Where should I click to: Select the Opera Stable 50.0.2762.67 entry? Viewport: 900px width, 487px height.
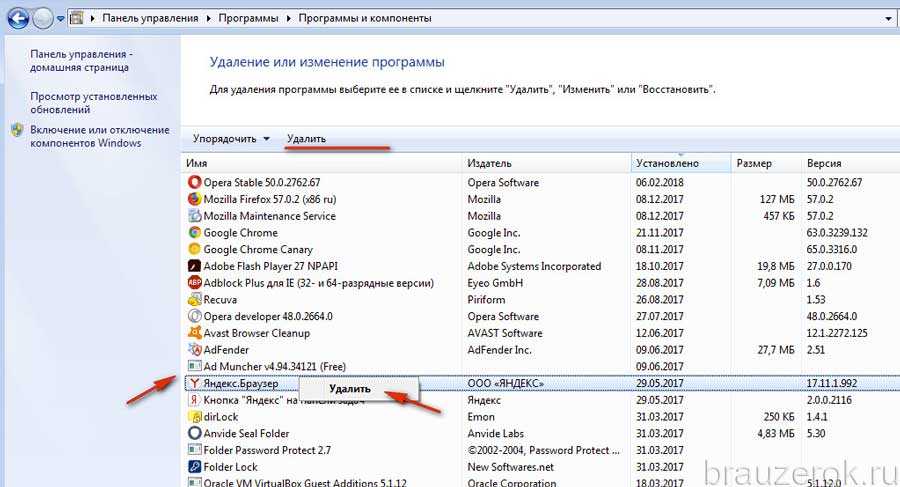(262, 182)
